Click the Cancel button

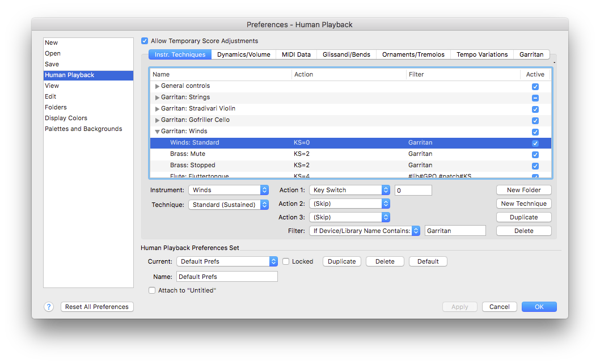click(500, 307)
